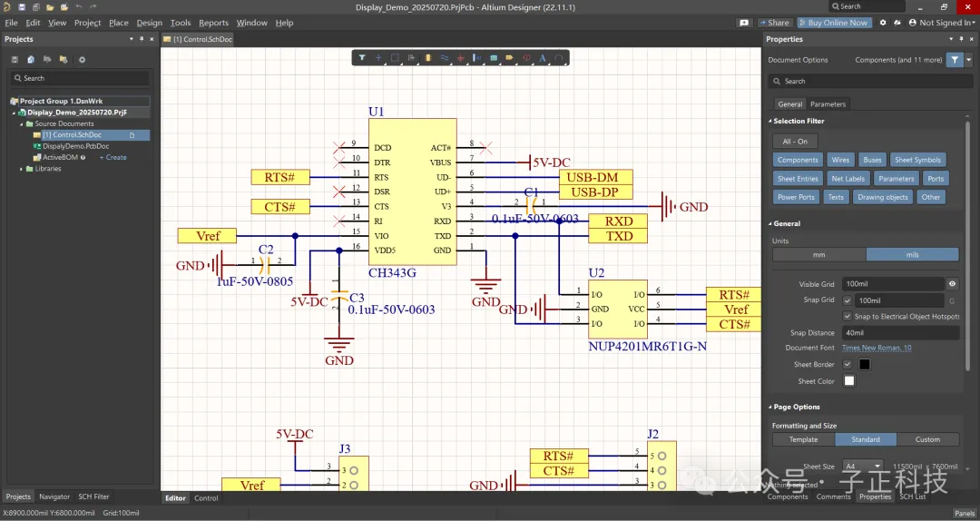Open the Sheet Size A4 dropdown
Image resolution: width=980 pixels, height=521 pixels.
[863, 467]
